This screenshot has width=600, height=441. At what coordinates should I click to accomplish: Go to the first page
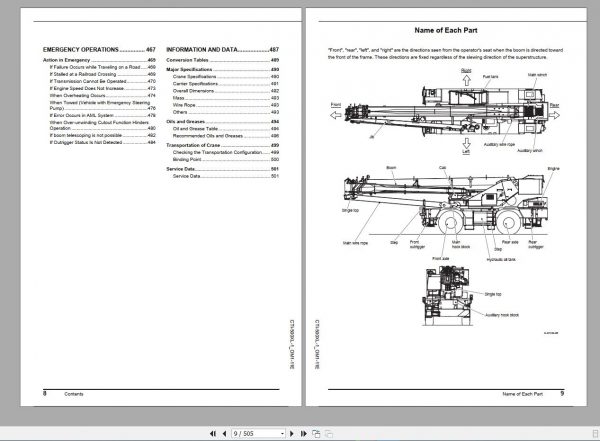(213, 433)
